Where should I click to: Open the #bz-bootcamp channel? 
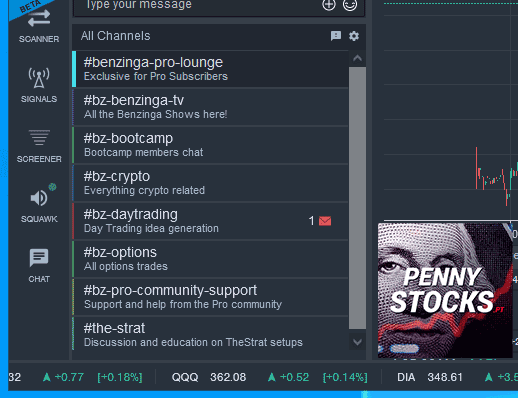(210, 145)
